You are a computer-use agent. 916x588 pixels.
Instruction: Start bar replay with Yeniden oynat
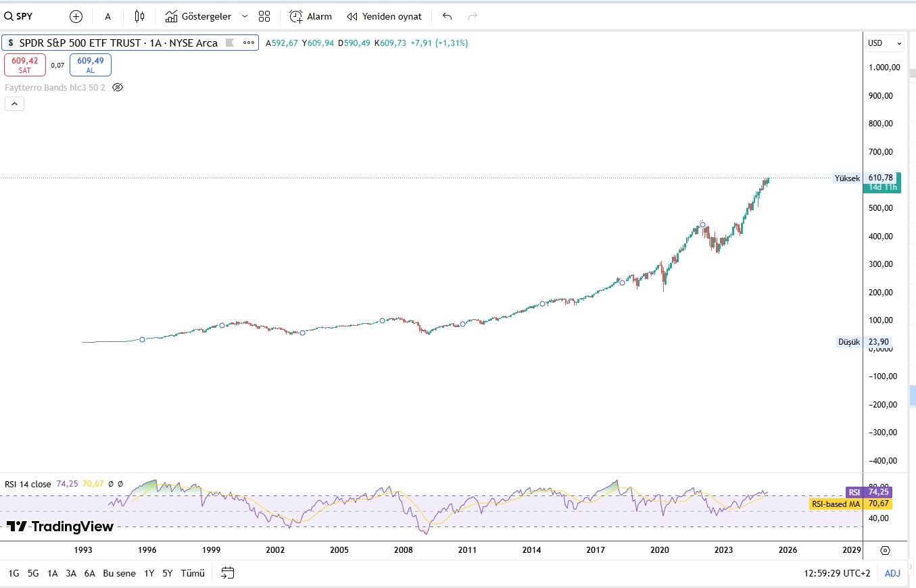pos(384,16)
